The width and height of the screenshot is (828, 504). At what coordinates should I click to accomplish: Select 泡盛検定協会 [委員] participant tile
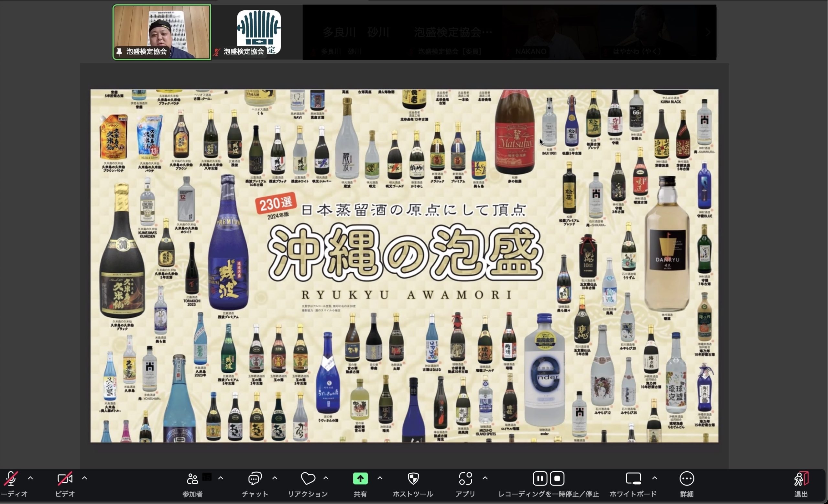[x=452, y=33]
